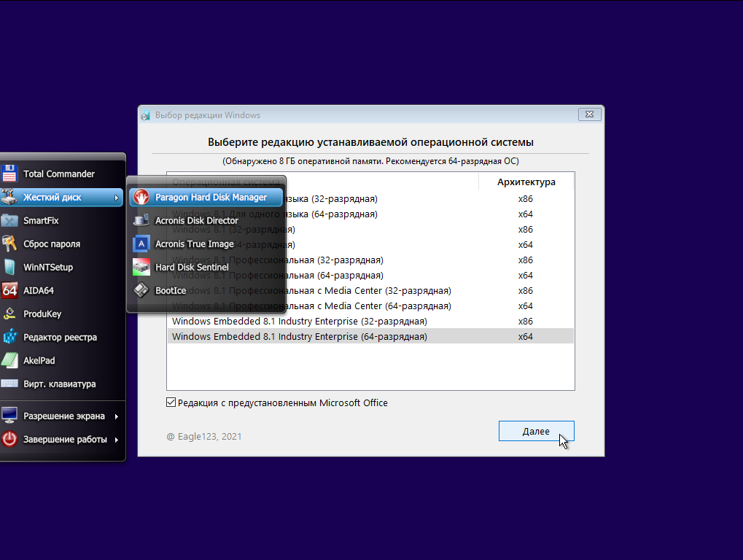Click the WinNTSetup icon

(9, 267)
